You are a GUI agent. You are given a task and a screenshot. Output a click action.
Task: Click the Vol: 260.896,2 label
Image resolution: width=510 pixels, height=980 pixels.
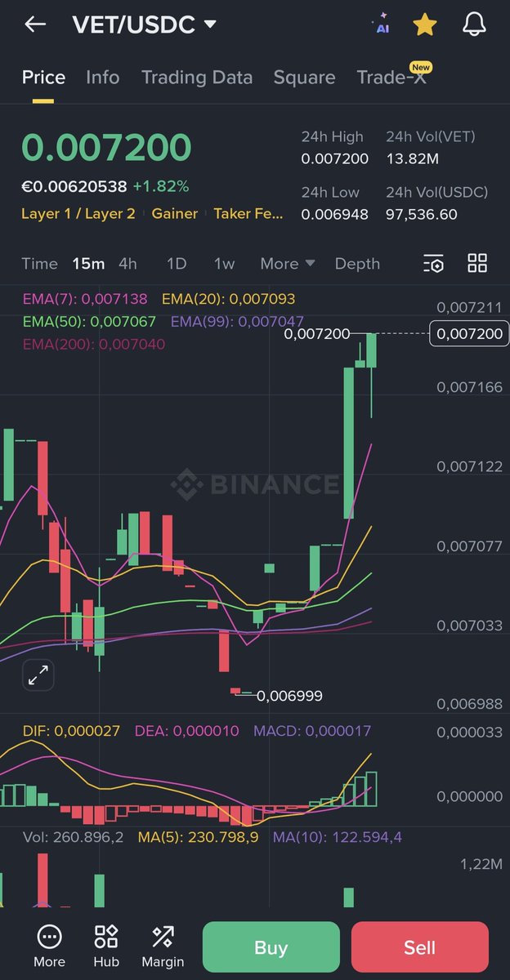[x=73, y=838]
